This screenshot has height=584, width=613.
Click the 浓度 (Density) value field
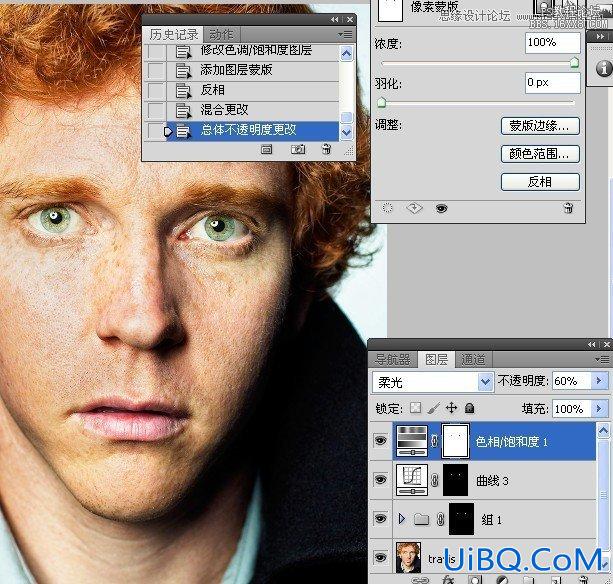coord(552,42)
